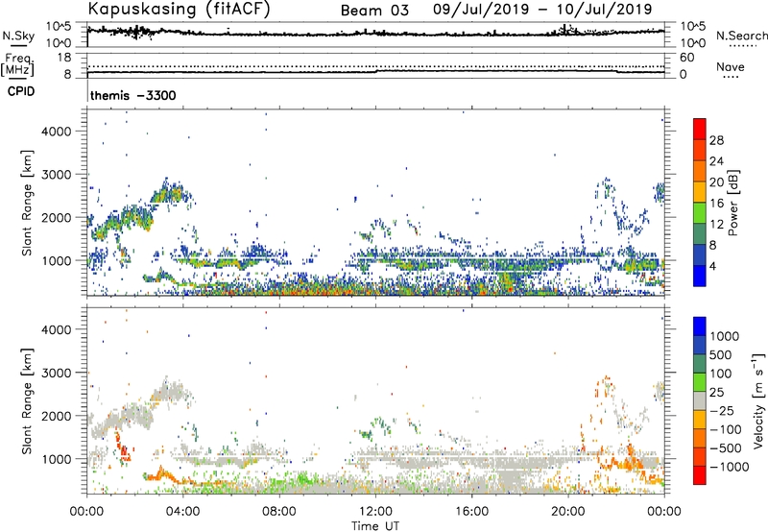Click the 'Beam 03' label
The height and width of the screenshot is (532, 768).
point(374,11)
